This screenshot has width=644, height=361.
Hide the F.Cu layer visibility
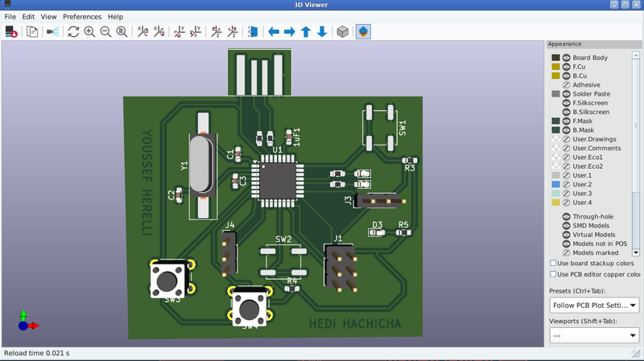pyautogui.click(x=566, y=67)
